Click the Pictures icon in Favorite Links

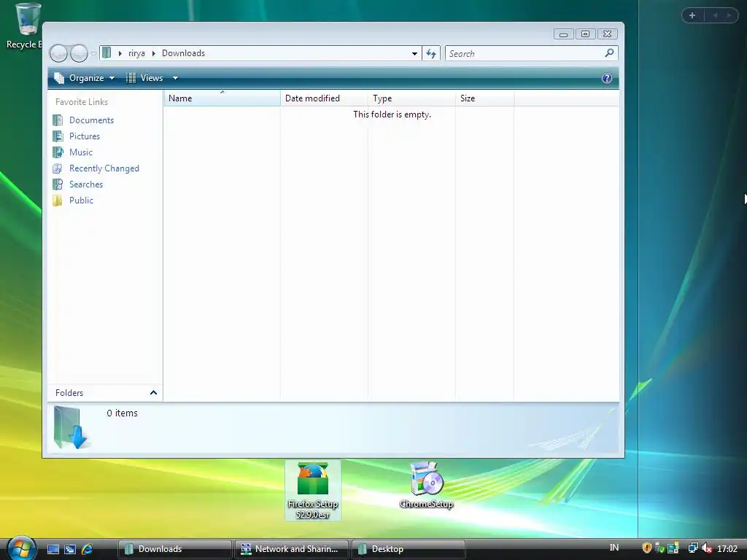coord(58,136)
